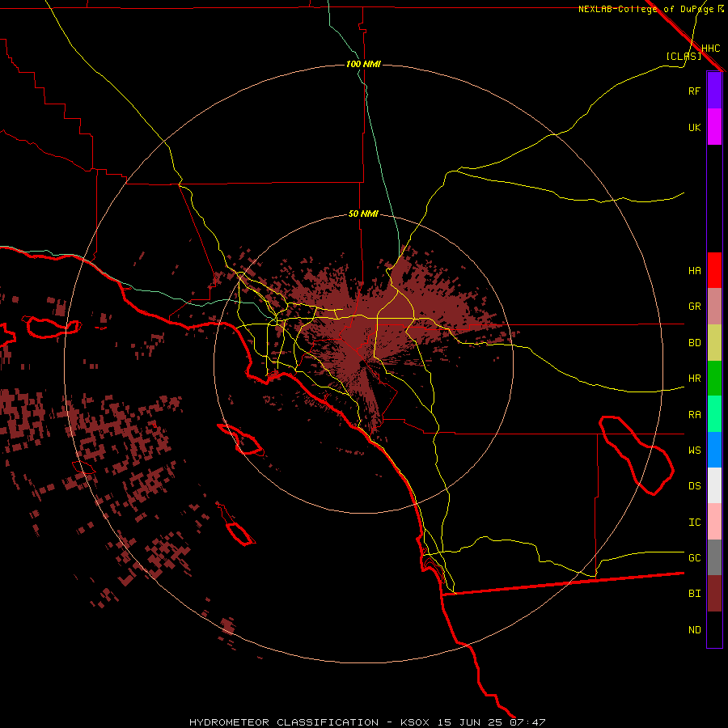Click the magenta UK legend swatch

(714, 127)
